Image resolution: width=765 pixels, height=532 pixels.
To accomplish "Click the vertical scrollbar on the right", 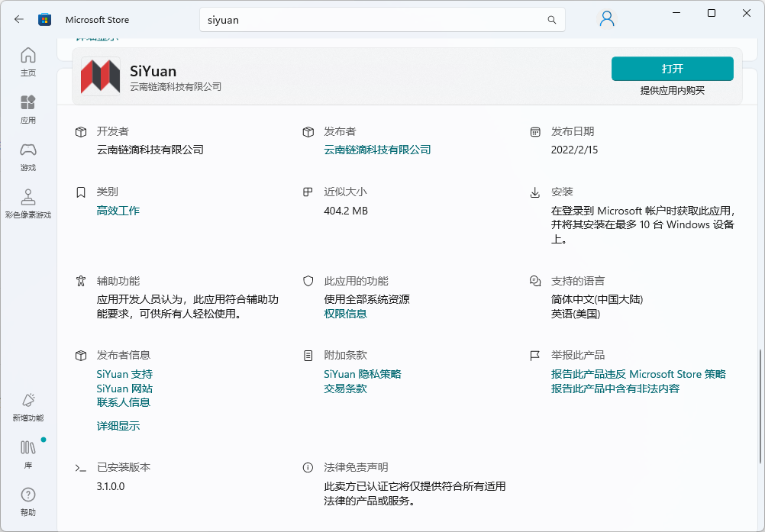I will click(x=760, y=405).
